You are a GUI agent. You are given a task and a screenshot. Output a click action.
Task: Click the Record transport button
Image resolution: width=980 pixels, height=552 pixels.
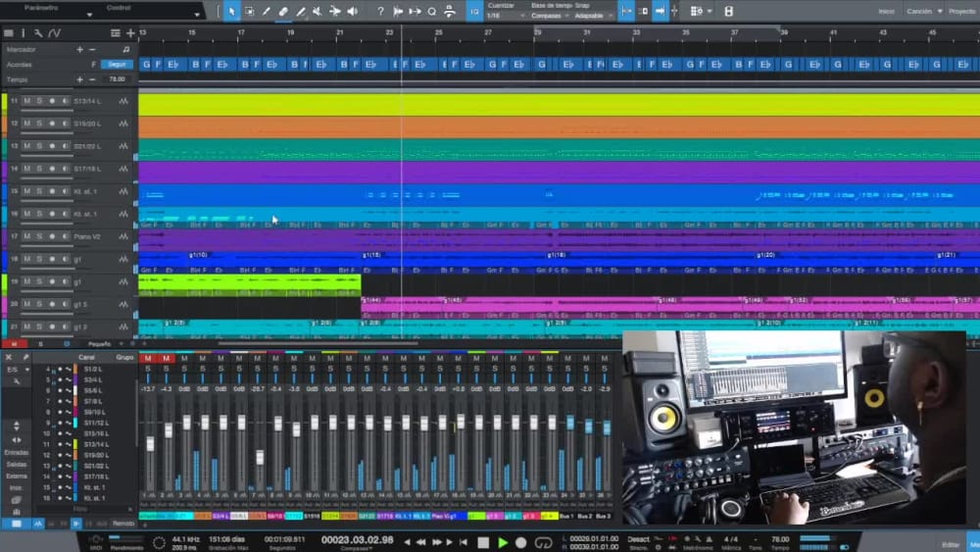click(x=520, y=542)
